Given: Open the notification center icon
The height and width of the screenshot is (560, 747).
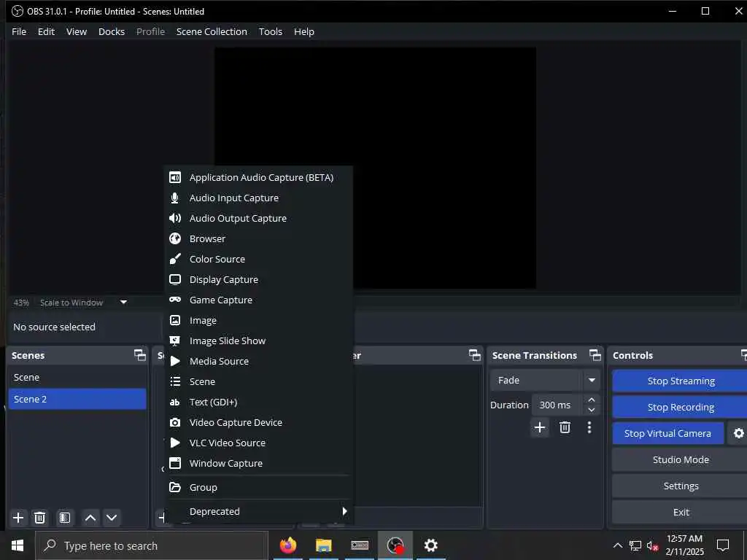Looking at the screenshot, I should pyautogui.click(x=723, y=545).
